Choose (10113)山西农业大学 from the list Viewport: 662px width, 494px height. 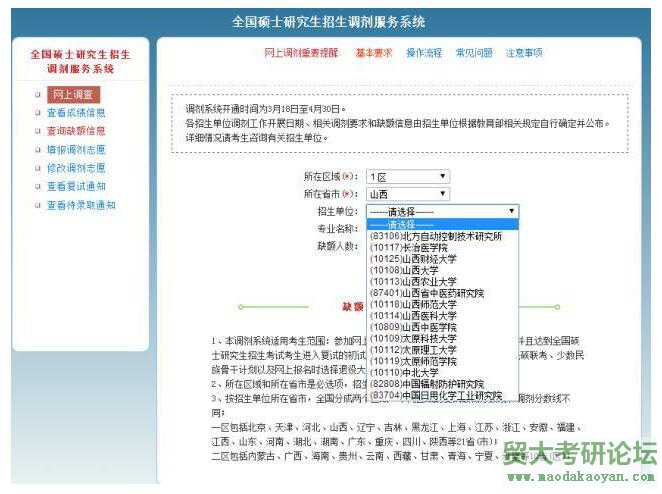442,282
